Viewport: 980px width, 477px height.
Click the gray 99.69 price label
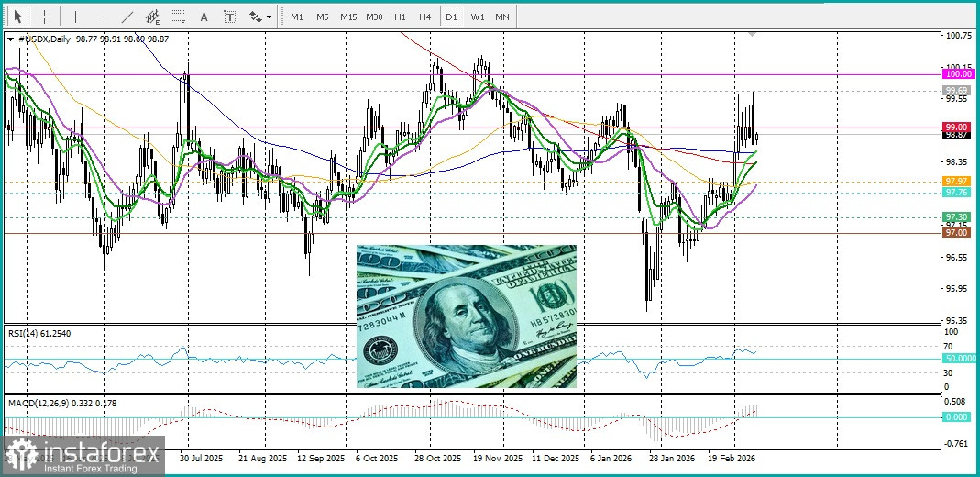(957, 91)
